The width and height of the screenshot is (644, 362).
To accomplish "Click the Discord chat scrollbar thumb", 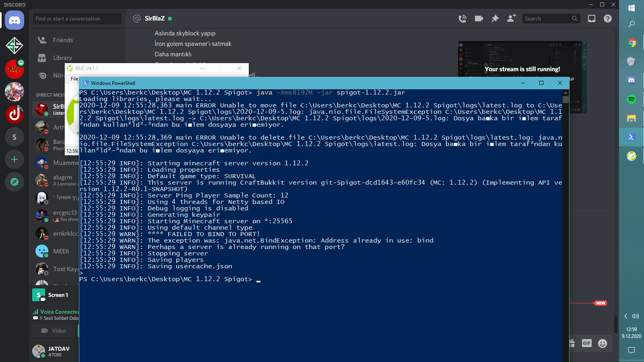I will click(615, 324).
